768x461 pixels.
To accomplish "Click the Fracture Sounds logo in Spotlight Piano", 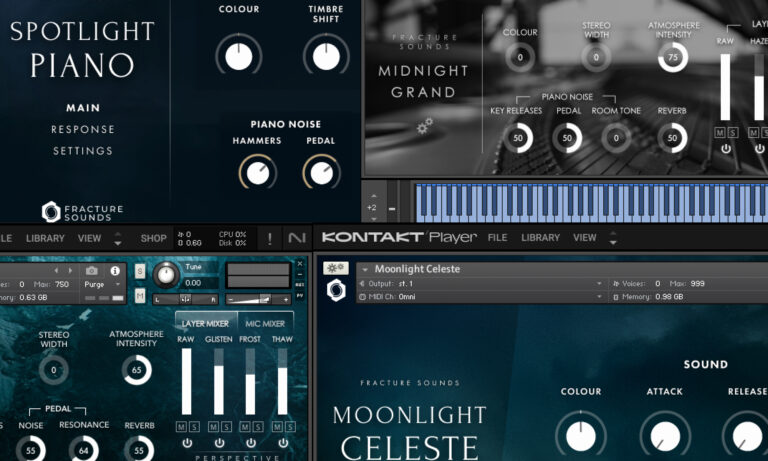I will click(82, 212).
